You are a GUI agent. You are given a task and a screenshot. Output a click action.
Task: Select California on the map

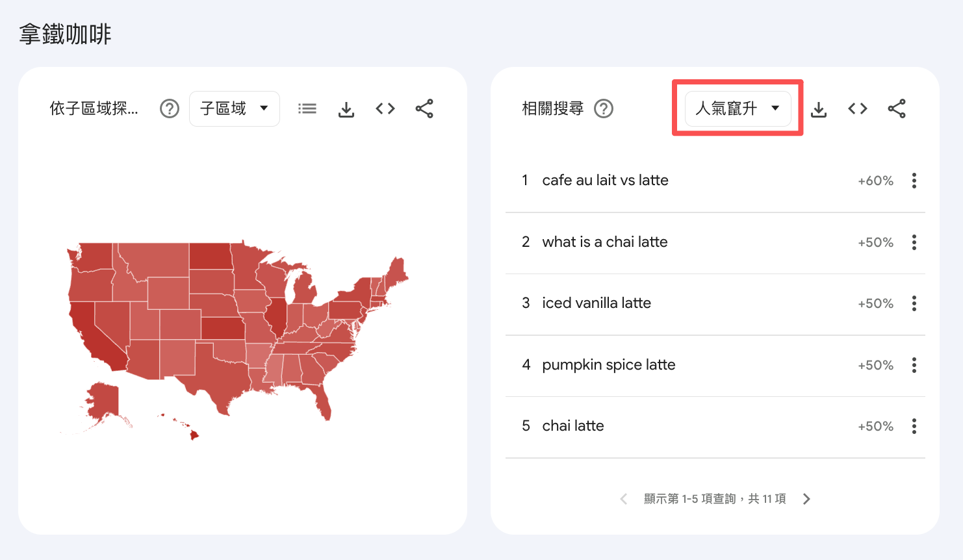click(92, 335)
